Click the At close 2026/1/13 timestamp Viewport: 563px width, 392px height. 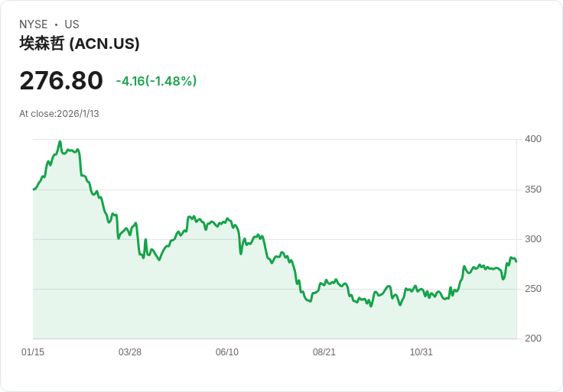[x=59, y=114]
